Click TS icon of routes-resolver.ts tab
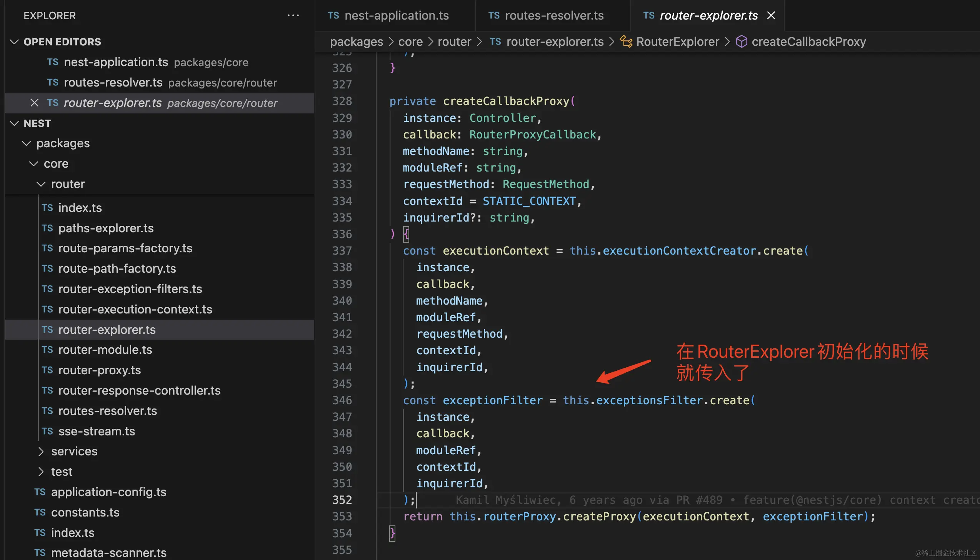This screenshot has width=980, height=560. (494, 15)
